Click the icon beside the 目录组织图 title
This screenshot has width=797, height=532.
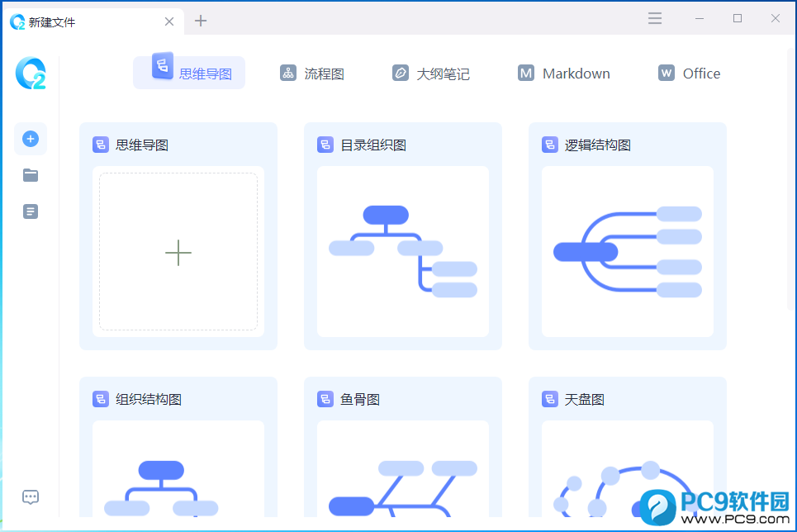325,145
